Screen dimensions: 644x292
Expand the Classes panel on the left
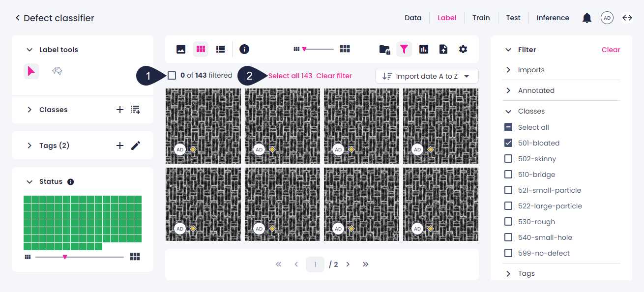[x=29, y=110]
